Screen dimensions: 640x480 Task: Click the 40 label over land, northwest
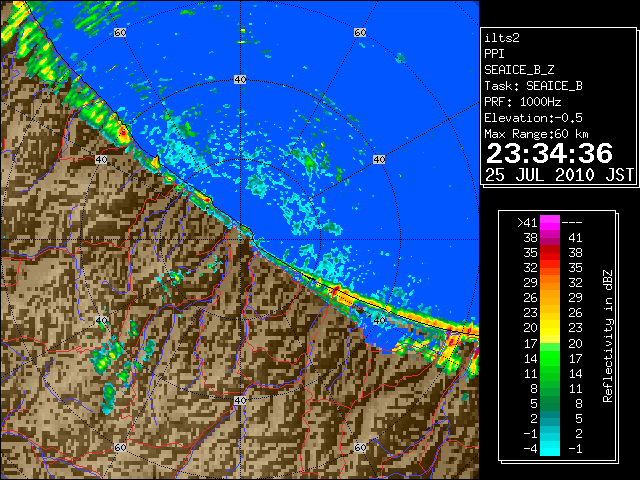[x=101, y=159]
